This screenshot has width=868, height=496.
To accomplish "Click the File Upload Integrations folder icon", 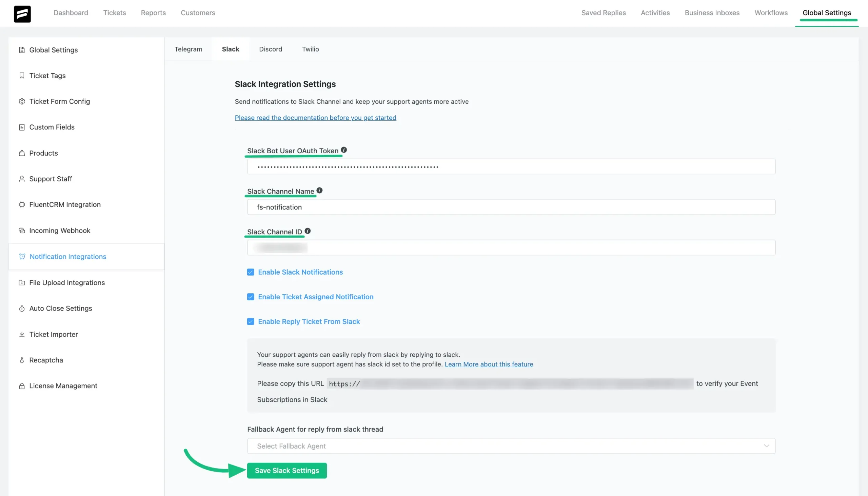I will pyautogui.click(x=22, y=283).
